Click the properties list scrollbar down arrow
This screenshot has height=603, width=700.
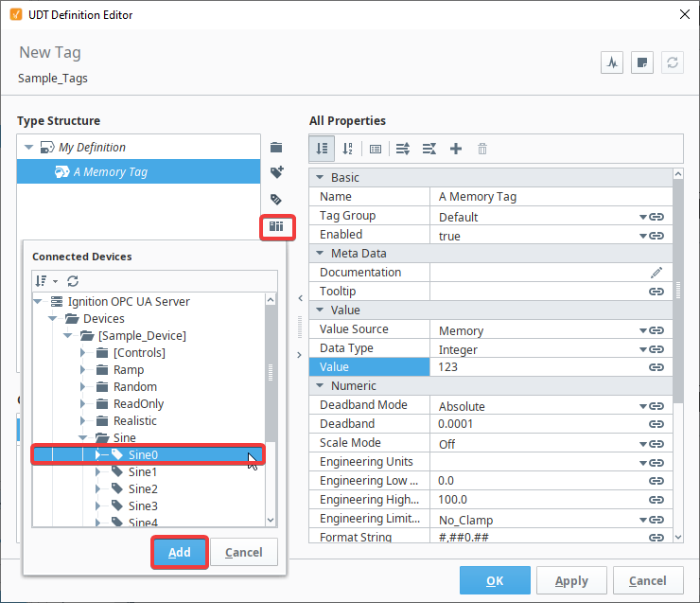coord(678,538)
